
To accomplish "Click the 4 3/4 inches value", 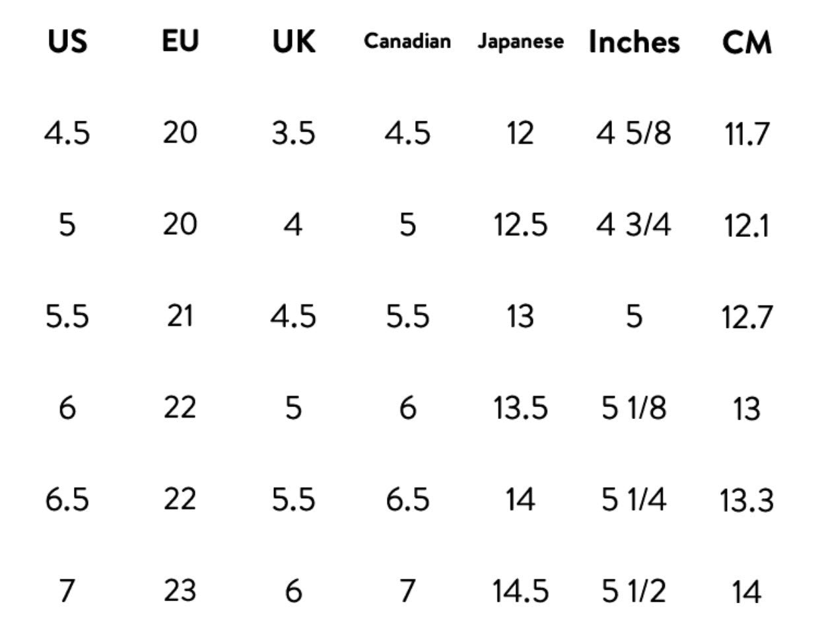I will pos(634,225).
